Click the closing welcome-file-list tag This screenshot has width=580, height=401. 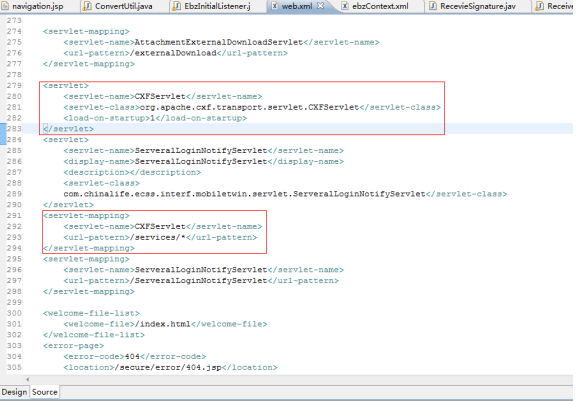pyautogui.click(x=94, y=335)
